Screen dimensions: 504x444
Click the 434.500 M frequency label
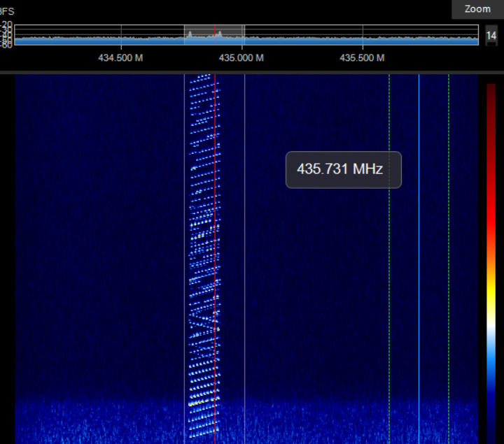[x=120, y=58]
